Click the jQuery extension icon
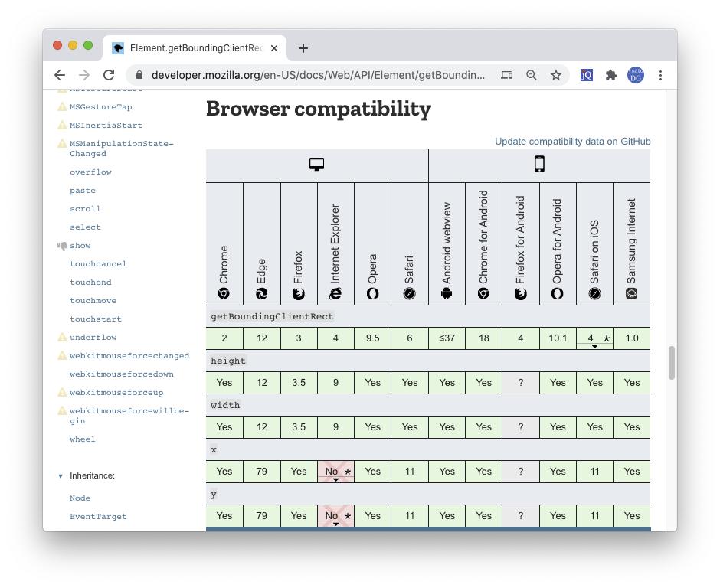 coord(587,75)
